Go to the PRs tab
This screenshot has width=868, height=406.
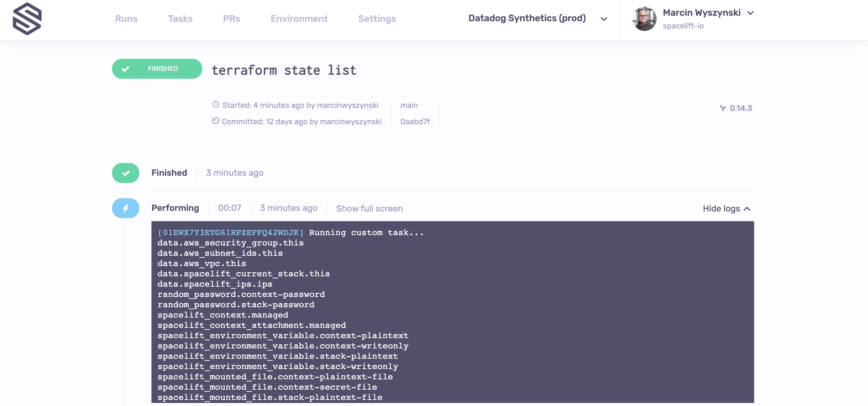click(x=231, y=18)
